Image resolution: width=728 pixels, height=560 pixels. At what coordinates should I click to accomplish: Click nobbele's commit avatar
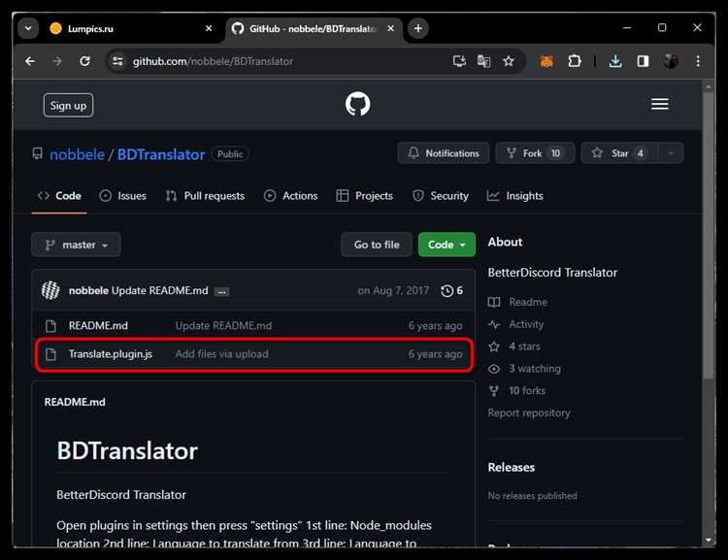(50, 291)
